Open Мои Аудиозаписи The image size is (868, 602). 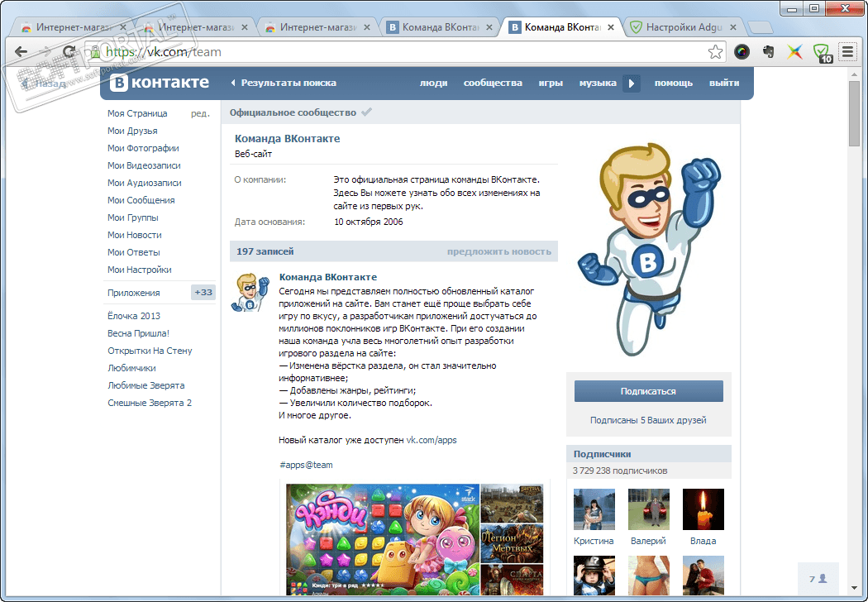(145, 183)
